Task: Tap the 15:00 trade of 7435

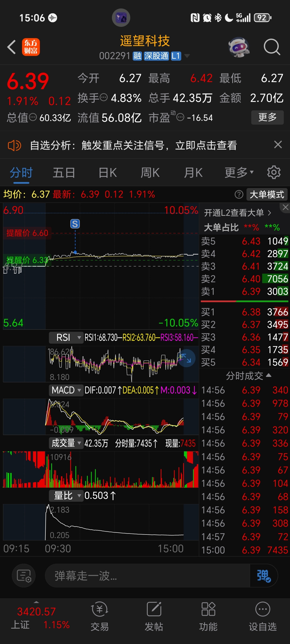Action: click(245, 550)
